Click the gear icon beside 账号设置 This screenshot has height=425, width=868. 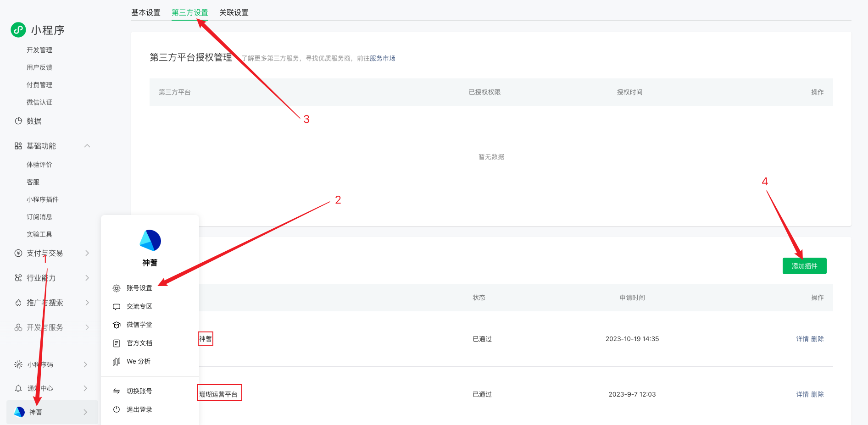point(117,288)
